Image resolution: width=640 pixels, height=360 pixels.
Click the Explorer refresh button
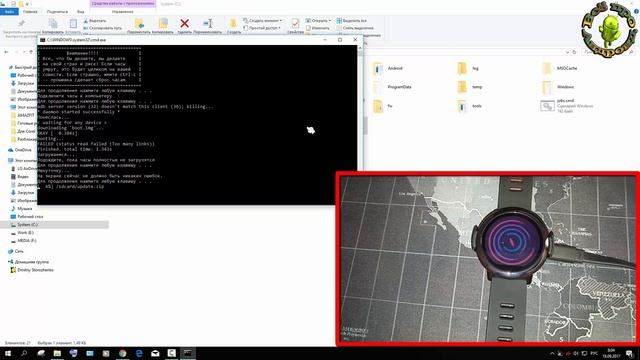[x=574, y=52]
